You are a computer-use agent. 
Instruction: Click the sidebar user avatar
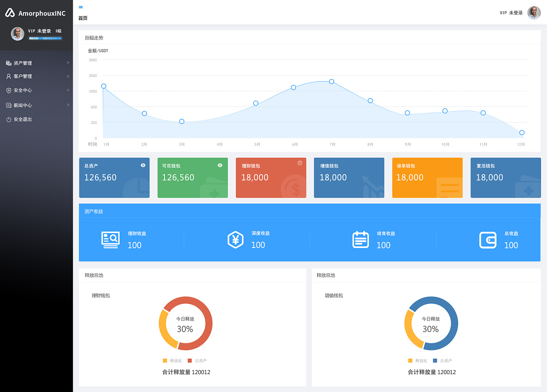(18, 34)
